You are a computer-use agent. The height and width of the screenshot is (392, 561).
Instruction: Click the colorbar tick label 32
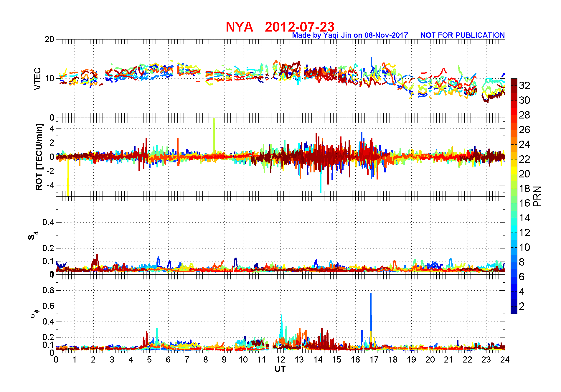[524, 85]
